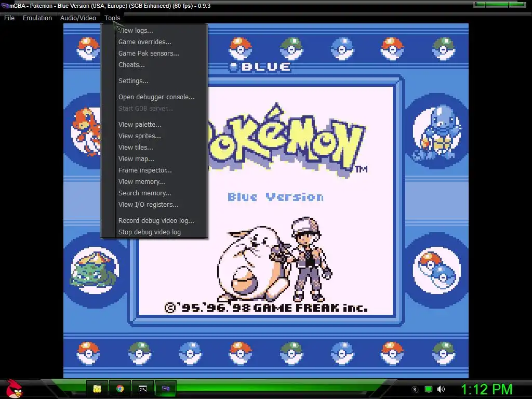The image size is (532, 399).
Task: Click the volume speaker tray icon
Action: click(x=441, y=389)
